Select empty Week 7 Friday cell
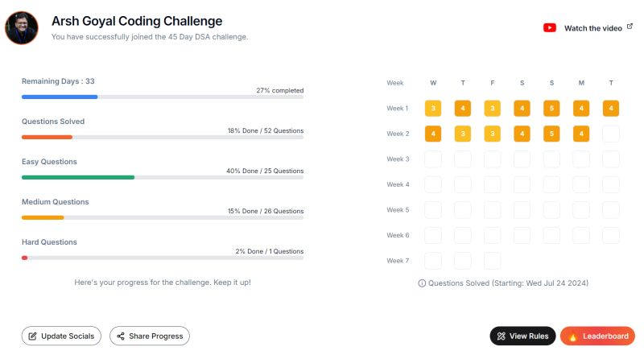 pyautogui.click(x=493, y=261)
